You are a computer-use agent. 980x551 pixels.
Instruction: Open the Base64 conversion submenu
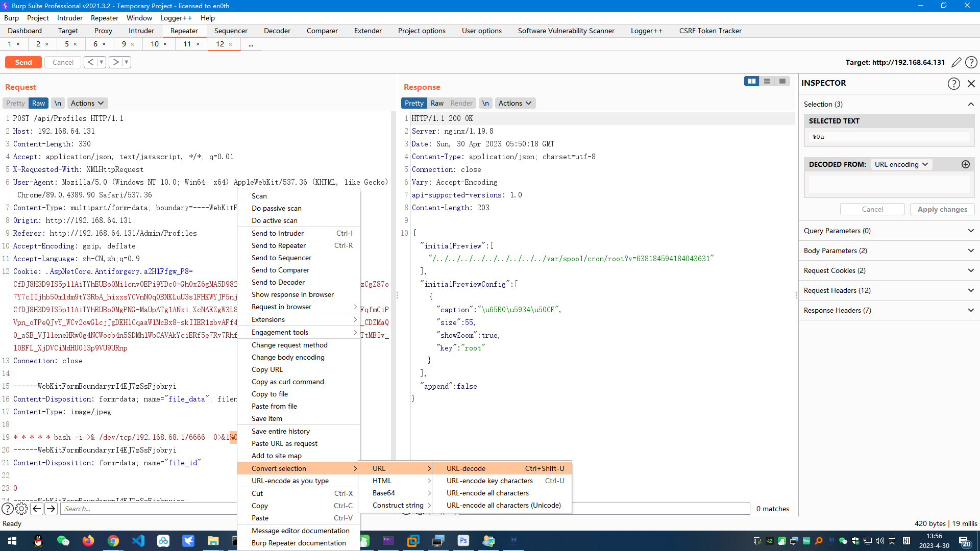(395, 493)
